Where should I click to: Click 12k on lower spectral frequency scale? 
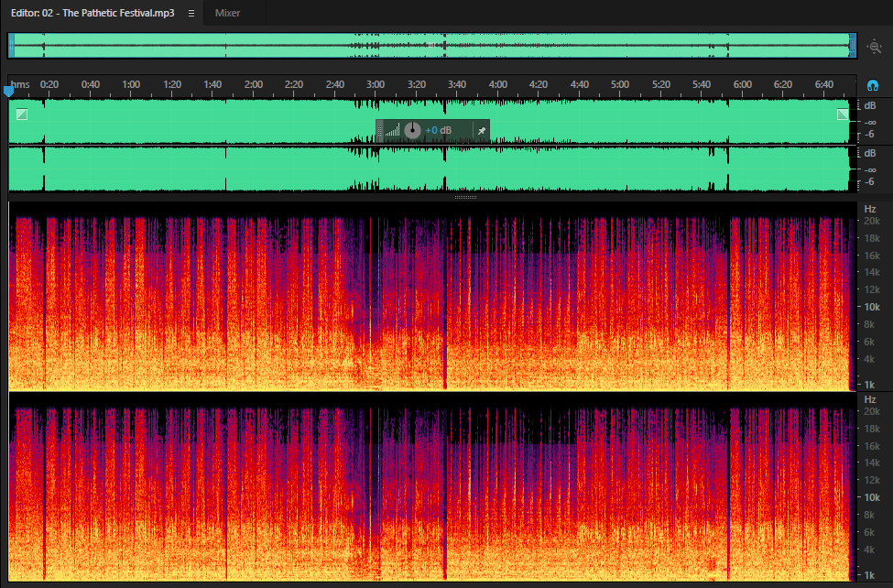(871, 480)
